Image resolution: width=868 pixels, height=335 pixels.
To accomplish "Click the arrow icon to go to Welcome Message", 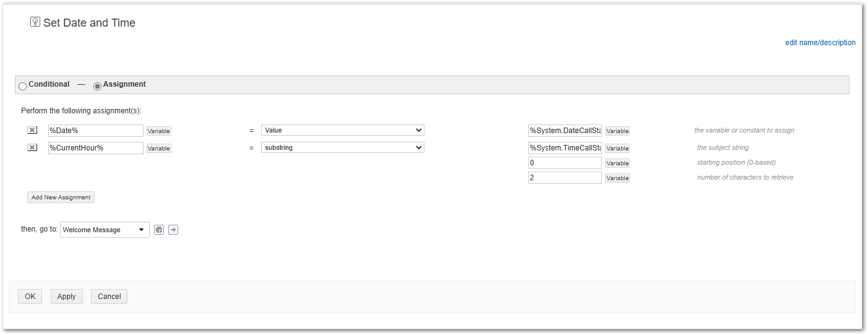I will pos(173,230).
